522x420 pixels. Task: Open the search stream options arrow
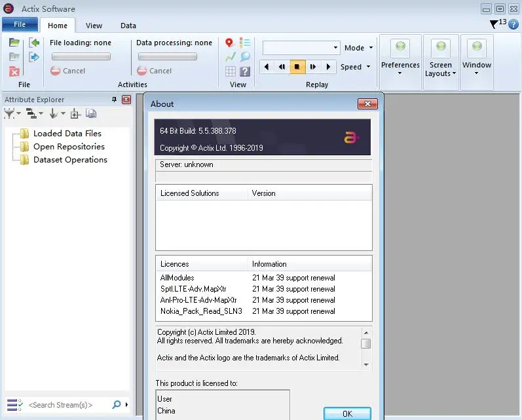tap(126, 405)
